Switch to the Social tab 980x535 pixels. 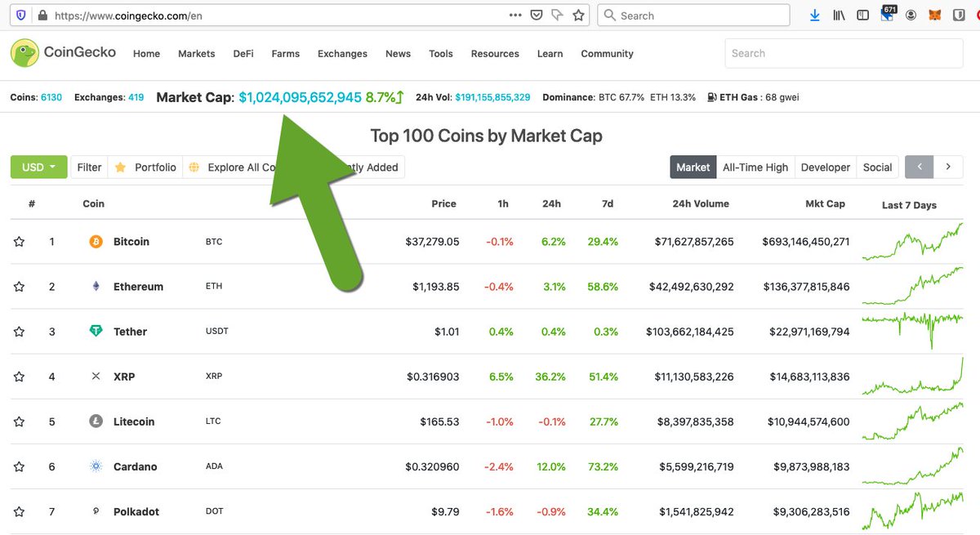pos(878,167)
